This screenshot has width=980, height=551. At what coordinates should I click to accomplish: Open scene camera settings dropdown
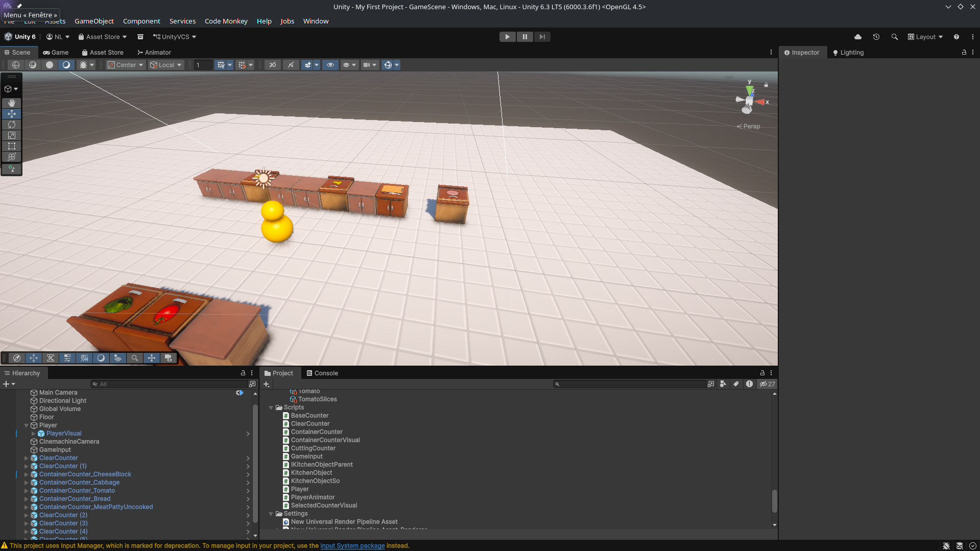(370, 65)
